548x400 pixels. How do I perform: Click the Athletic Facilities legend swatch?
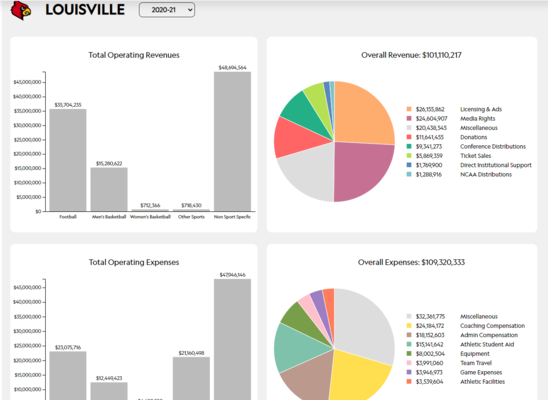pyautogui.click(x=409, y=381)
